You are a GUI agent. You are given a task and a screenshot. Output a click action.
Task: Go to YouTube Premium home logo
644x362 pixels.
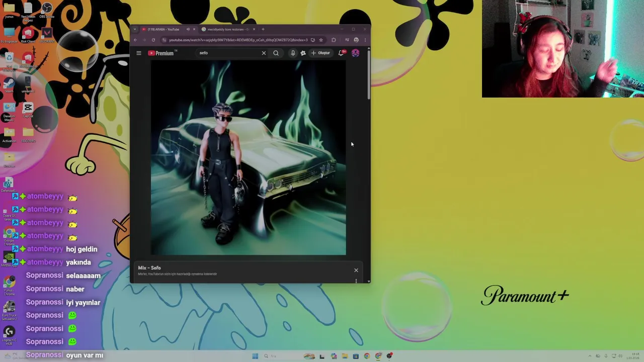(161, 53)
